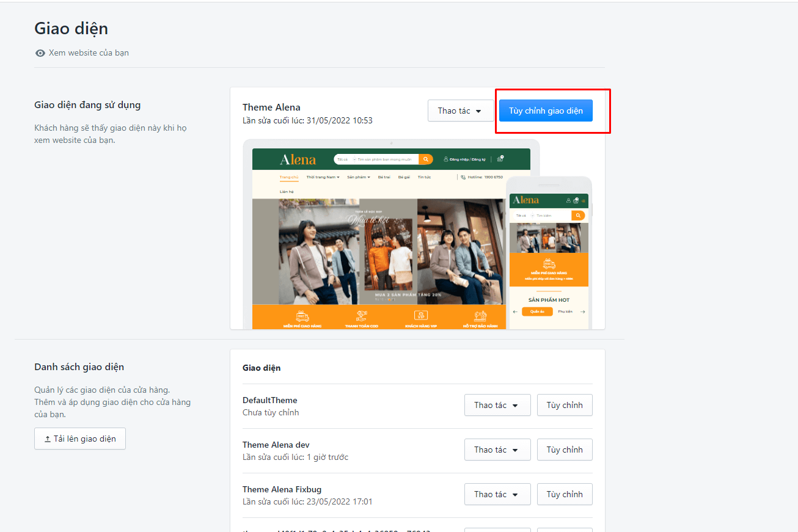Click 'Lần sửa cuối lúc: 1 giờ trước' text
Viewport: 798px width, 532px height.
(x=296, y=457)
